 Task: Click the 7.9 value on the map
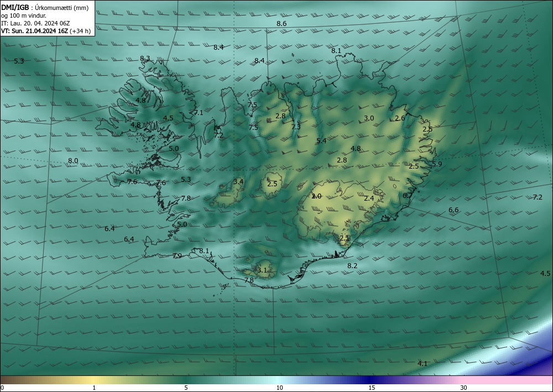(x=177, y=255)
